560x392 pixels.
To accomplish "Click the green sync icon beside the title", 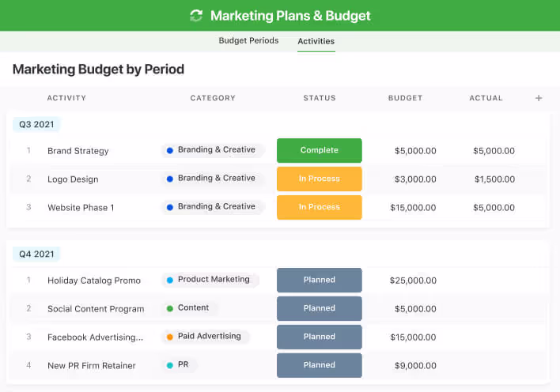I will click(x=196, y=16).
